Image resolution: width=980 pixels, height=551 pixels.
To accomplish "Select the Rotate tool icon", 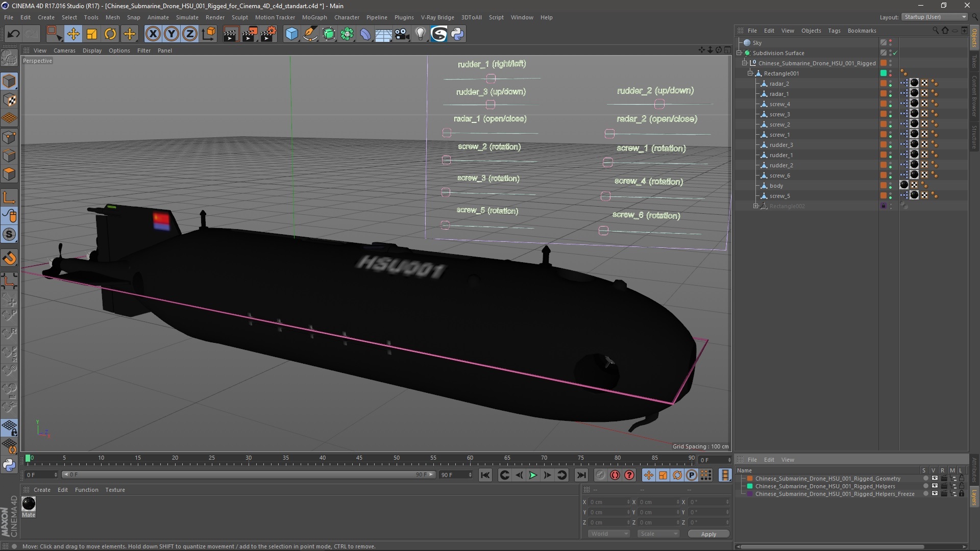I will (x=110, y=34).
